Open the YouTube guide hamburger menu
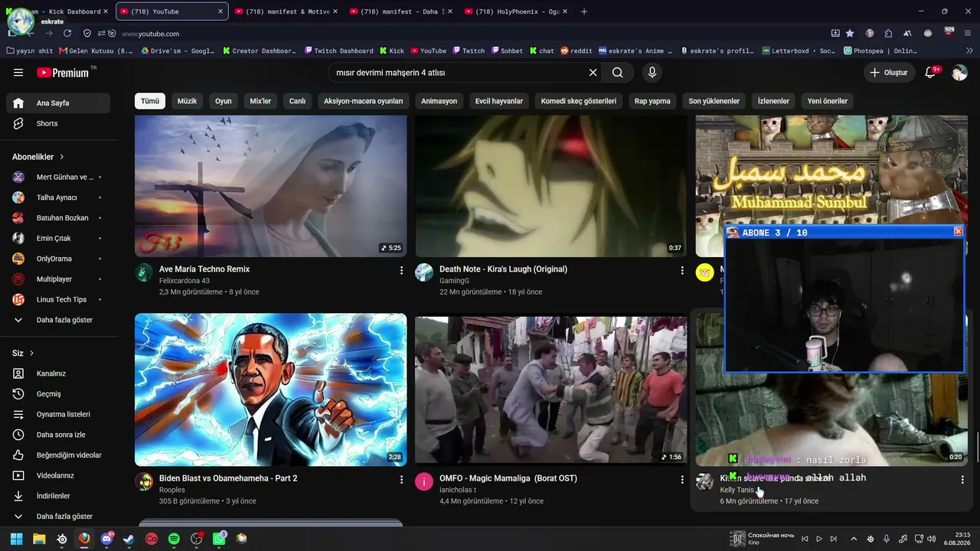 (18, 73)
